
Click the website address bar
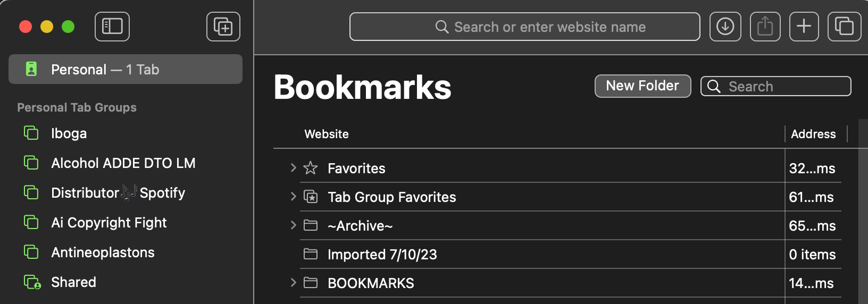[524, 27]
